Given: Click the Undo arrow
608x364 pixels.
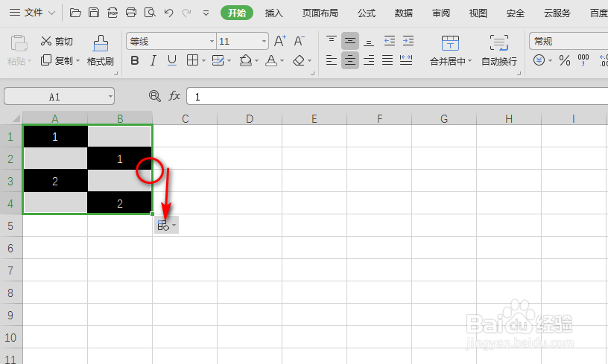Looking at the screenshot, I should click(168, 13).
